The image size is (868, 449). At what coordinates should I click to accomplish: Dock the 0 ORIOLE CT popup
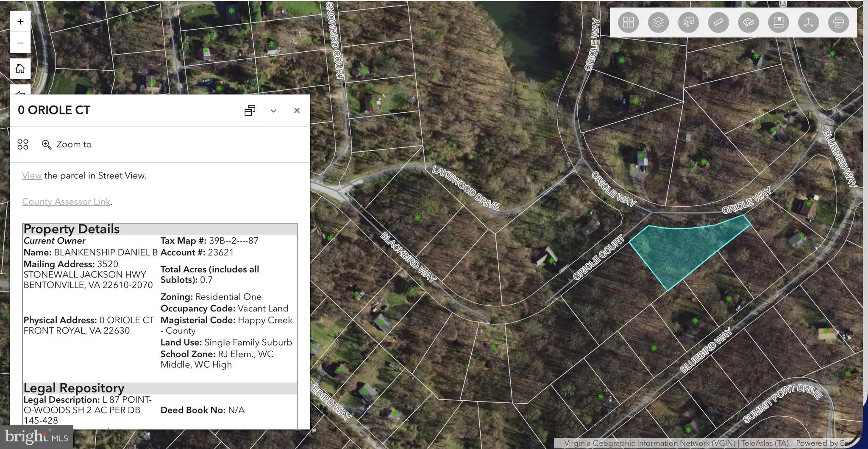coord(250,111)
